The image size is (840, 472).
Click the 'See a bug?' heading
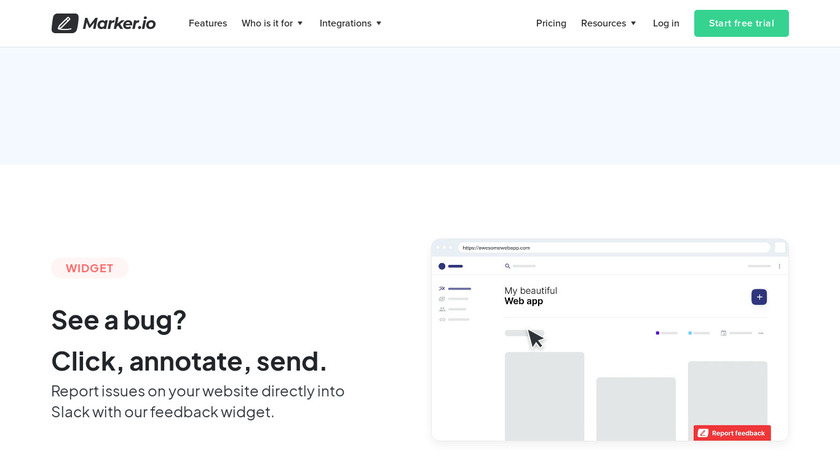coord(118,320)
